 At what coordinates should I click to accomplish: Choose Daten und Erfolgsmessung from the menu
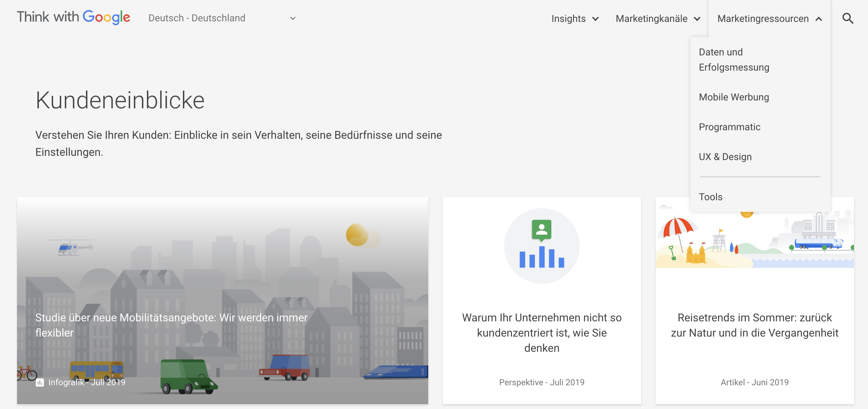734,60
